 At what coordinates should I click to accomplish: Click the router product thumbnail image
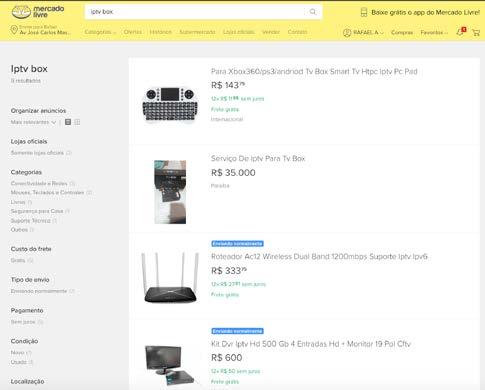170,278
